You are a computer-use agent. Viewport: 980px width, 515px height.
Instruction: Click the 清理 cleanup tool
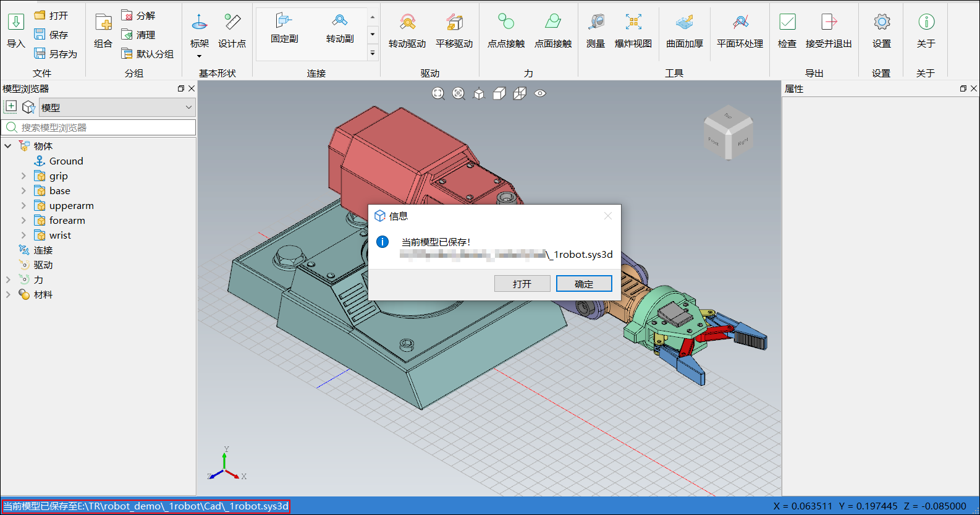coord(138,35)
